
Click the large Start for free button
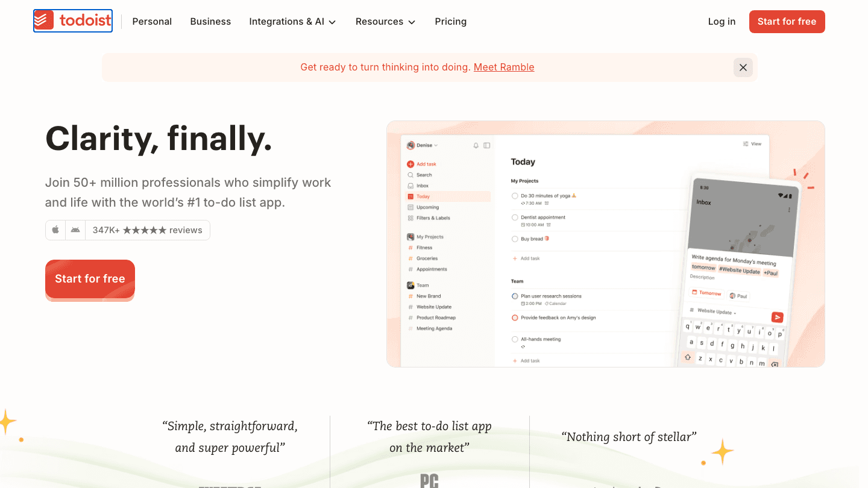click(x=90, y=279)
